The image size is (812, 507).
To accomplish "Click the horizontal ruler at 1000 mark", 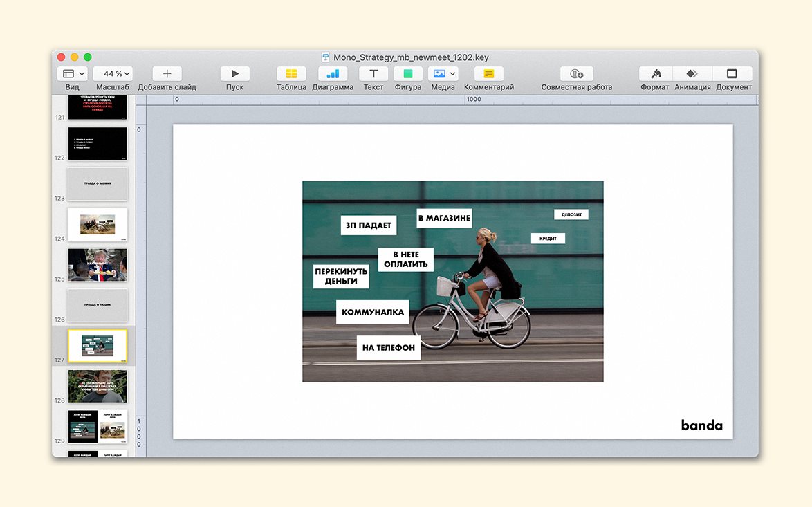I will [473, 100].
